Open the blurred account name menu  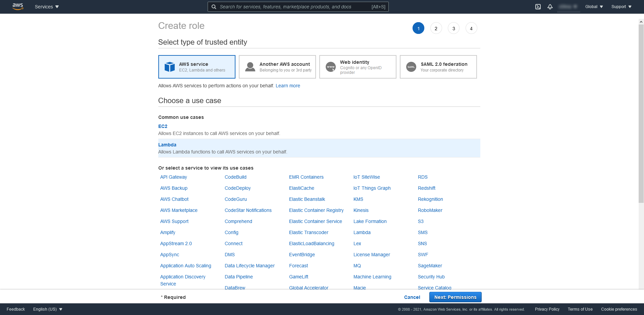click(x=569, y=7)
